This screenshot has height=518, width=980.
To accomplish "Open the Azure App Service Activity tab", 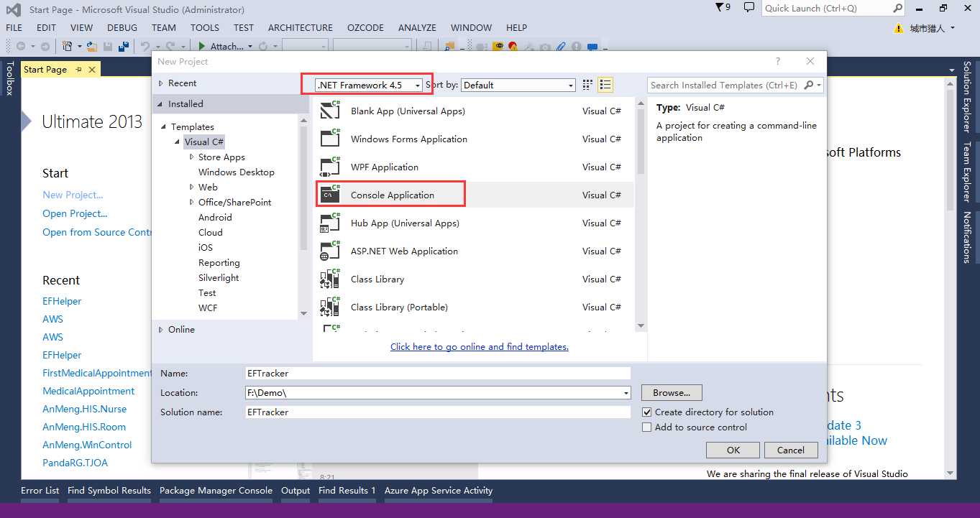I will (x=439, y=491).
